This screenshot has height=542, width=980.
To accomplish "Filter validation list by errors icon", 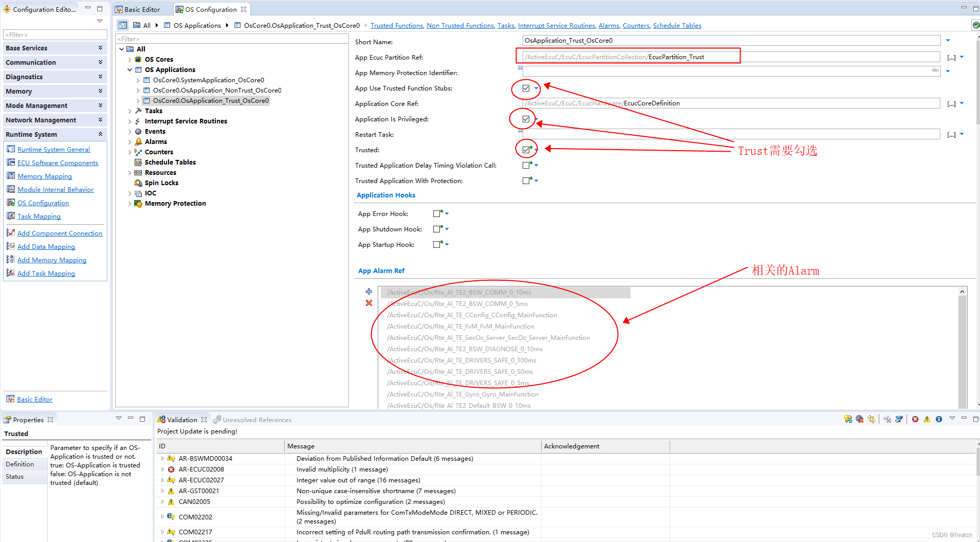I will coord(915,419).
